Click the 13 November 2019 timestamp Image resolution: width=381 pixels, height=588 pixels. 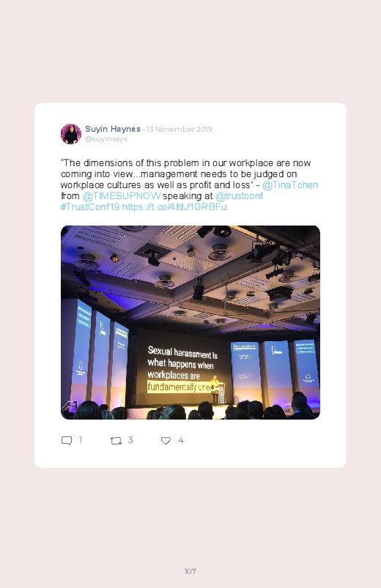180,130
